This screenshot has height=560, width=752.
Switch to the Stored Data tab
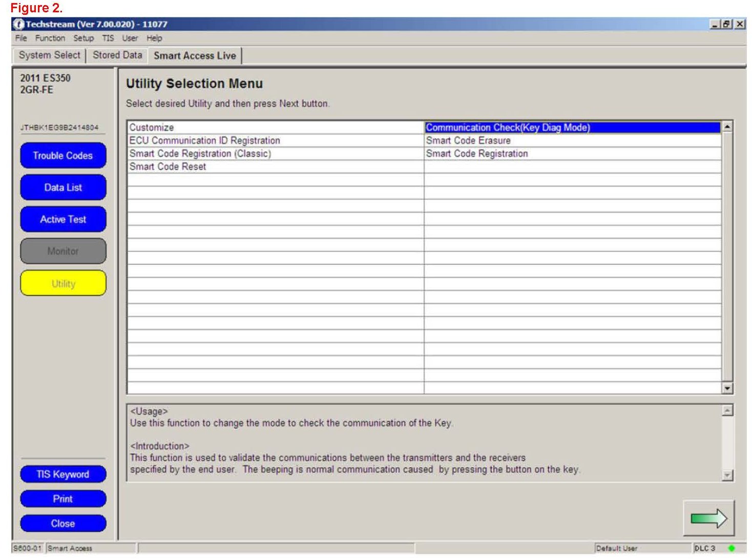tap(117, 55)
